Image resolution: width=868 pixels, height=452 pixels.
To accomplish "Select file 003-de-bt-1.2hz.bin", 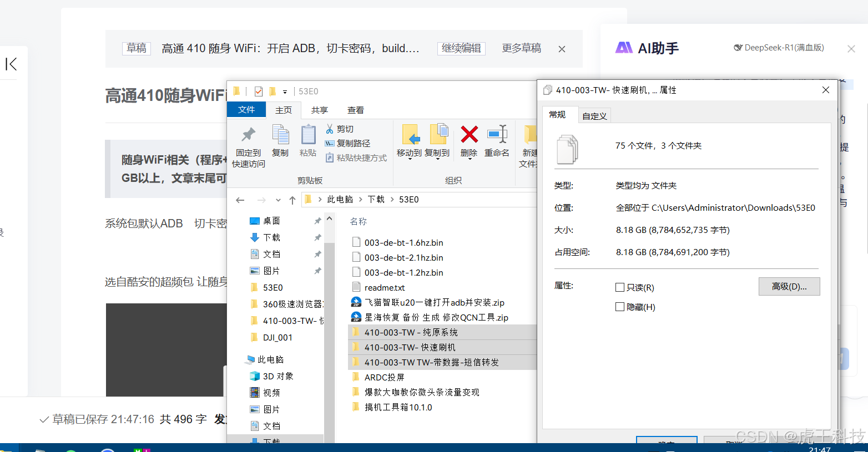I will [x=403, y=273].
